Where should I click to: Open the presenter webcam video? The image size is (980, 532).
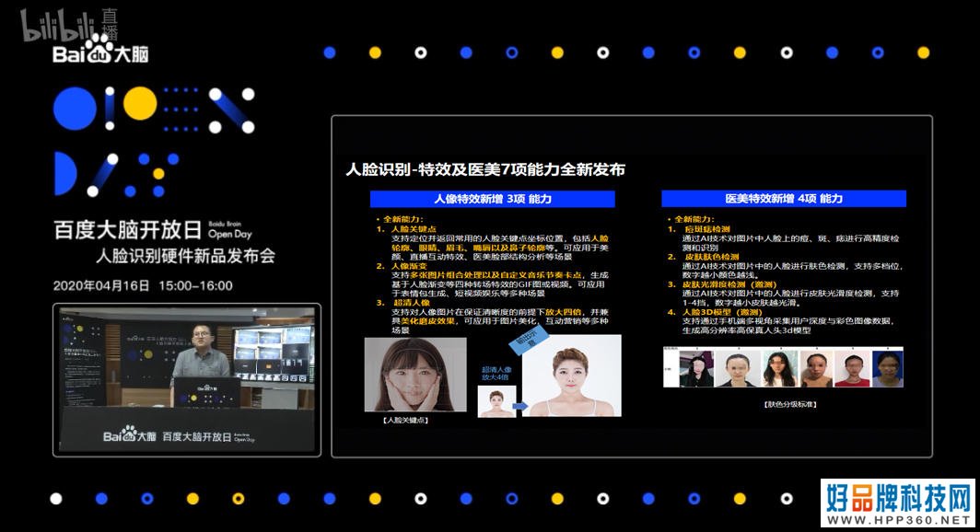(x=187, y=379)
